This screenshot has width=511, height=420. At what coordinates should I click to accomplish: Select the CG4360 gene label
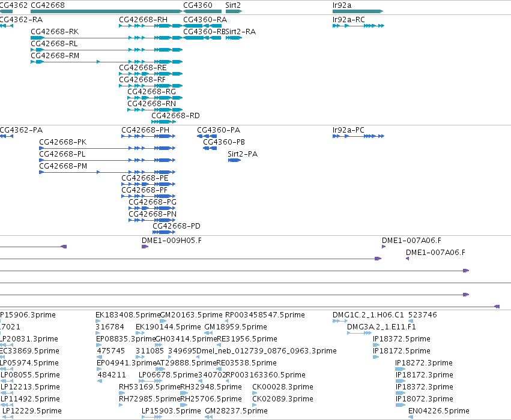[x=198, y=5]
